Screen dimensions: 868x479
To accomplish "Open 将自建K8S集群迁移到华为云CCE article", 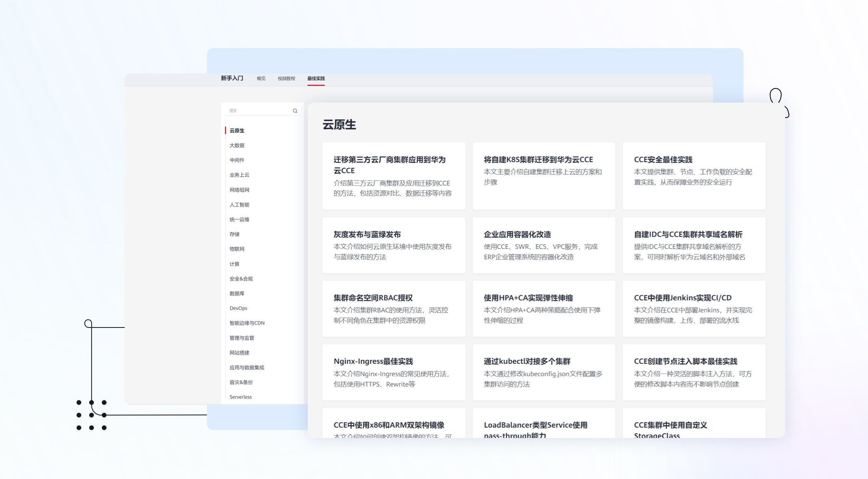I will (544, 176).
